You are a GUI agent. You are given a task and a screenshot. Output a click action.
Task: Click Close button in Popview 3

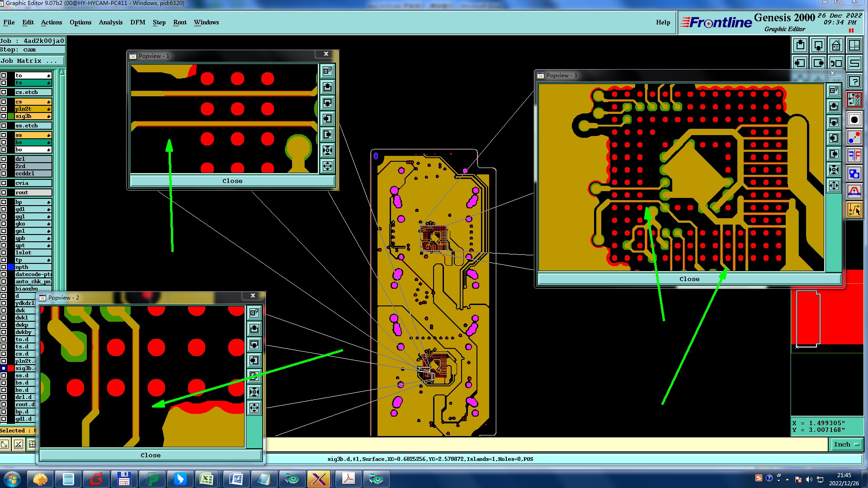[689, 279]
